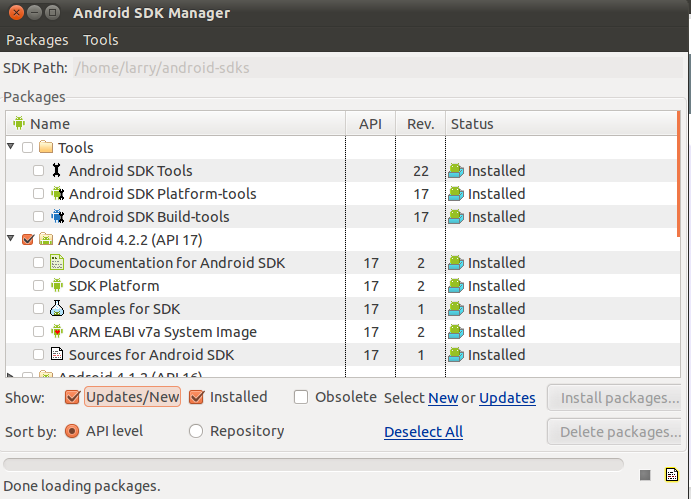Click the Samples for SDK flask icon

56,309
